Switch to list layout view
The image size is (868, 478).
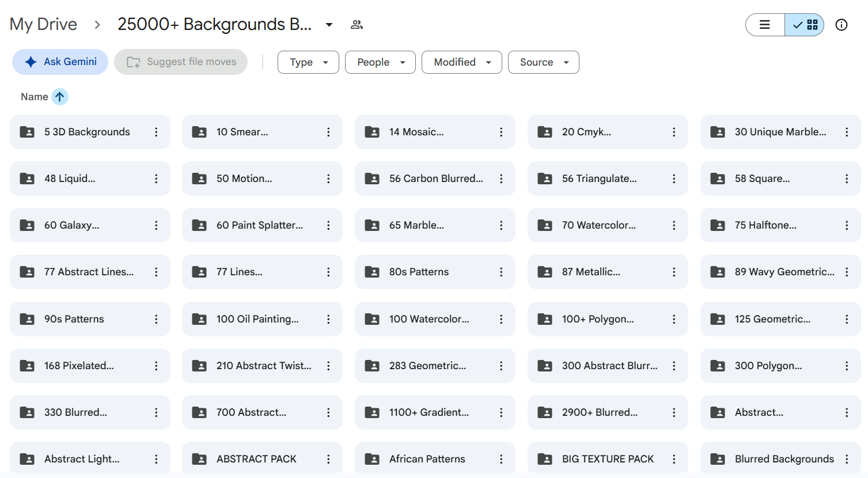click(x=765, y=25)
